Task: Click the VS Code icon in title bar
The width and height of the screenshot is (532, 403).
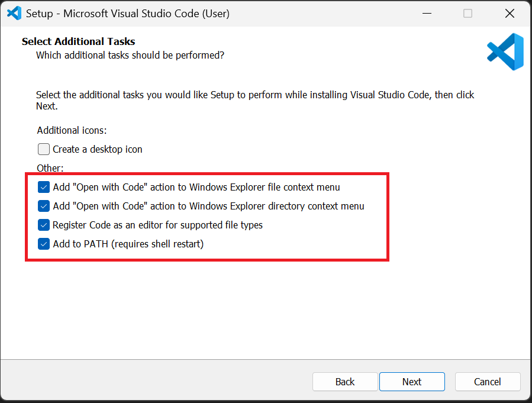Action: tap(14, 13)
